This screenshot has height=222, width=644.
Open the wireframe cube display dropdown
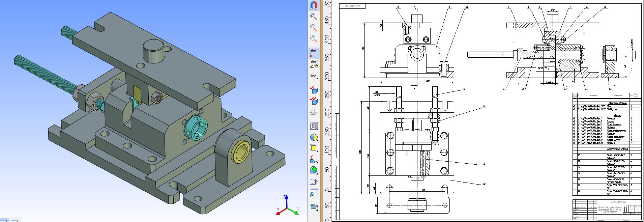click(314, 126)
